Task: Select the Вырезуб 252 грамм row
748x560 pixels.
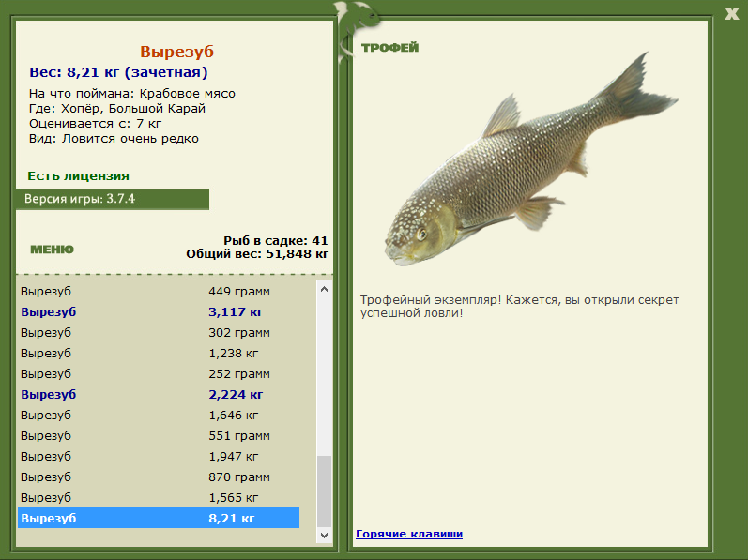Action: pos(158,373)
